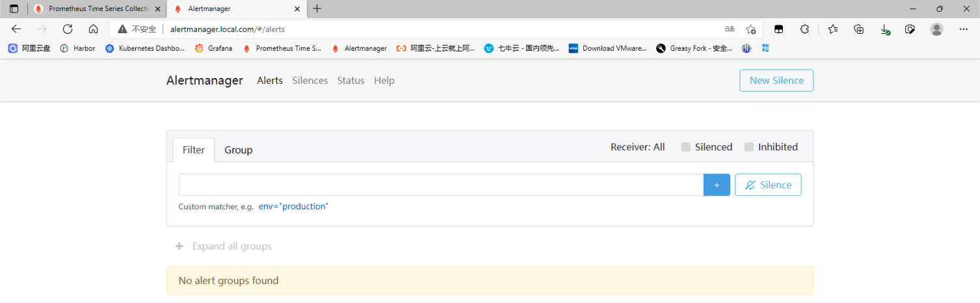This screenshot has width=980, height=303.
Task: Open the Favorites list icon
Action: tap(833, 29)
